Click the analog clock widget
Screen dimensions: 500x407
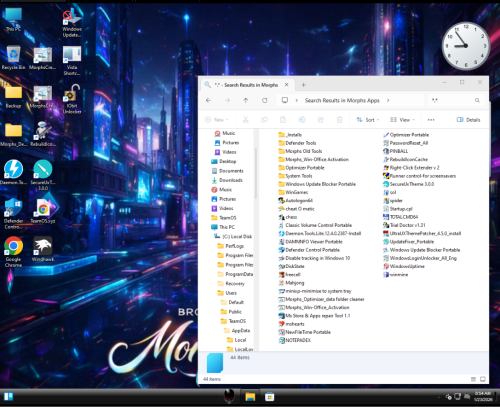(466, 46)
